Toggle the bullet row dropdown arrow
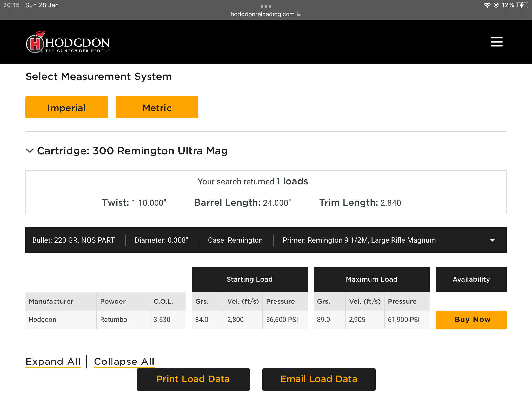 (x=492, y=240)
